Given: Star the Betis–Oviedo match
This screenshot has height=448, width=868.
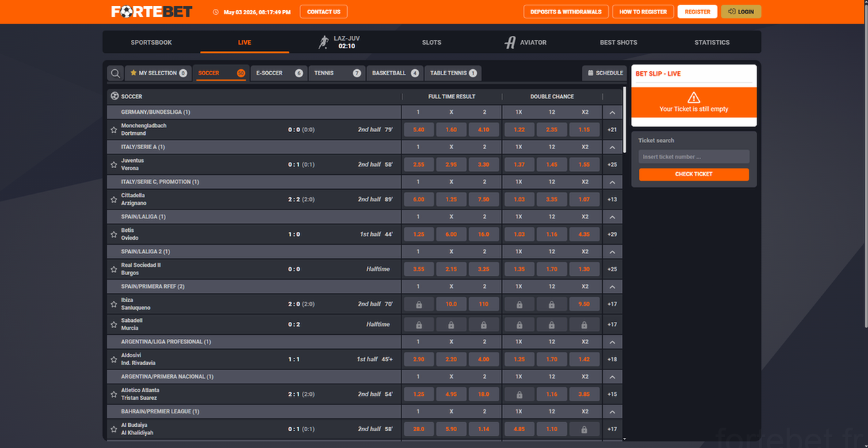Looking at the screenshot, I should tap(114, 235).
